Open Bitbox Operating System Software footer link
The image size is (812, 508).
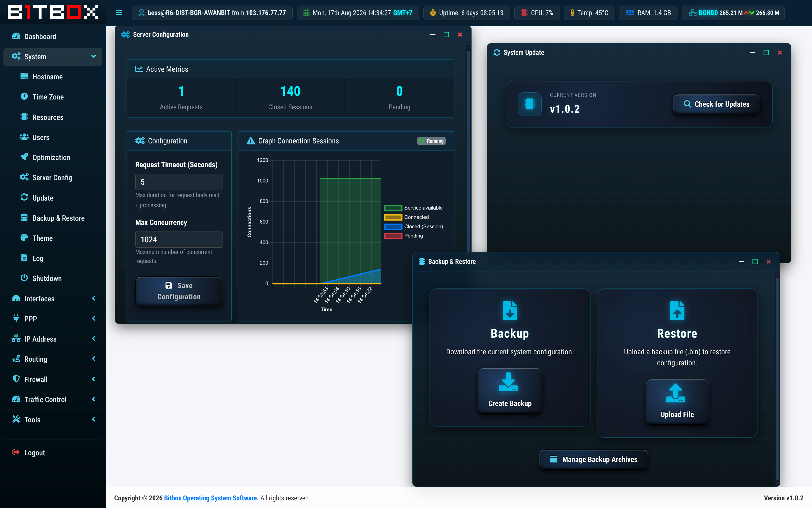(210, 498)
